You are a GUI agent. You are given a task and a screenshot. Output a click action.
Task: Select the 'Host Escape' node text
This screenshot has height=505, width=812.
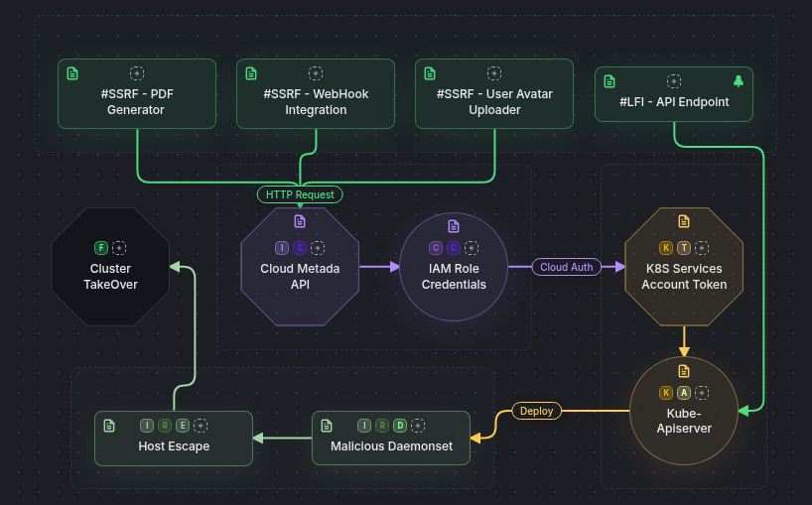coord(174,446)
